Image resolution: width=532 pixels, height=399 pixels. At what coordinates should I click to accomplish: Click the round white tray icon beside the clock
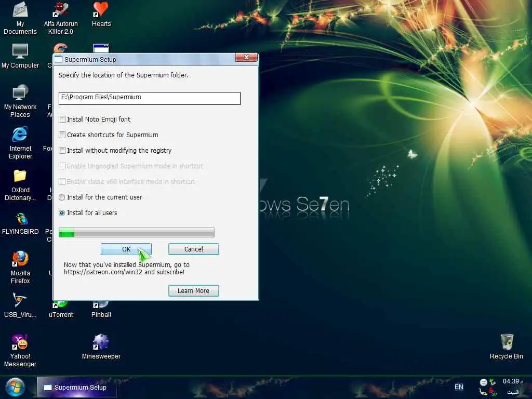coord(484,382)
